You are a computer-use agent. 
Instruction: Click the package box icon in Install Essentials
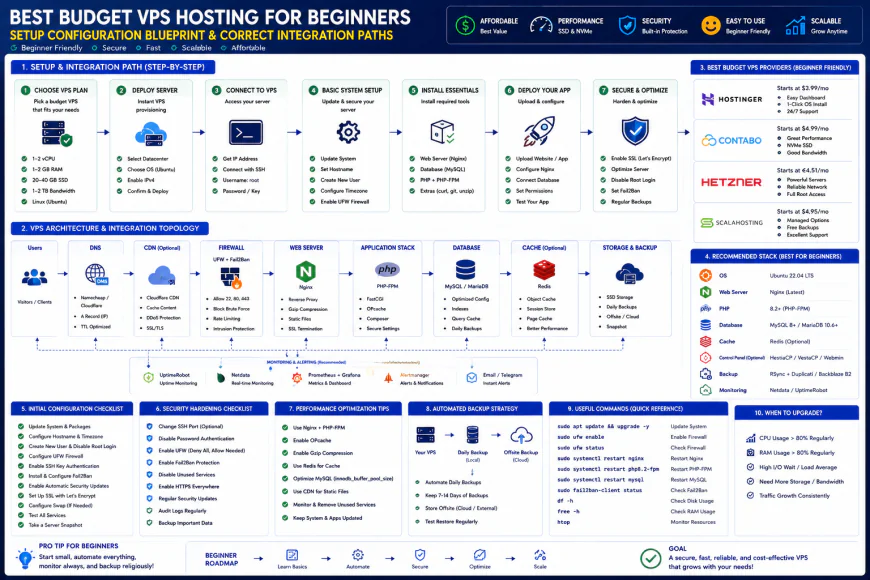click(443, 132)
